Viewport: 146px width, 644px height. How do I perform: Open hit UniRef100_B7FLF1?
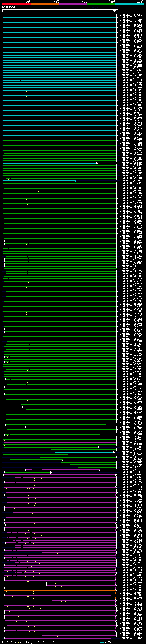click(x=131, y=15)
